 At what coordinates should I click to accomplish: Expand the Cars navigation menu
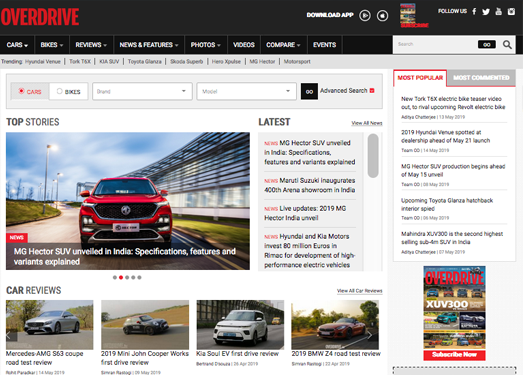click(17, 45)
